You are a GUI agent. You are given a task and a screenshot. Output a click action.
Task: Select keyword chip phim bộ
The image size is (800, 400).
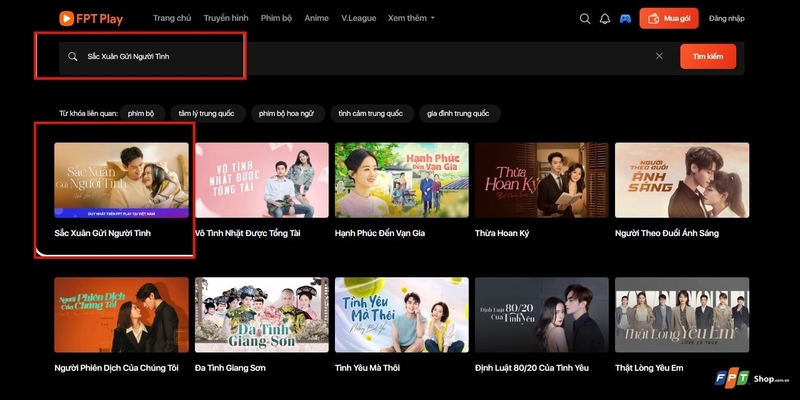[141, 113]
